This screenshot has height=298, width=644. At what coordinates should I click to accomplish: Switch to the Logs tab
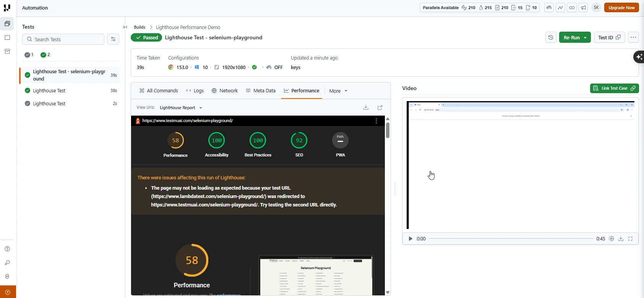[195, 90]
